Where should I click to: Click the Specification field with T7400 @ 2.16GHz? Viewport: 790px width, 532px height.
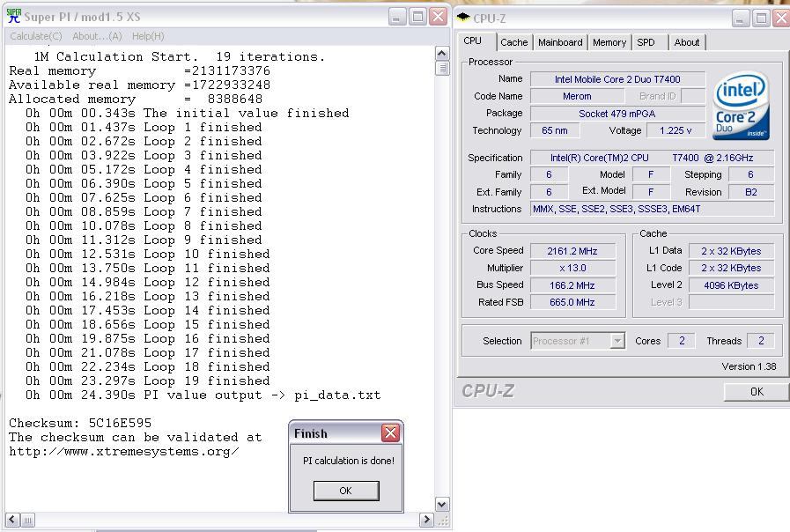click(652, 158)
